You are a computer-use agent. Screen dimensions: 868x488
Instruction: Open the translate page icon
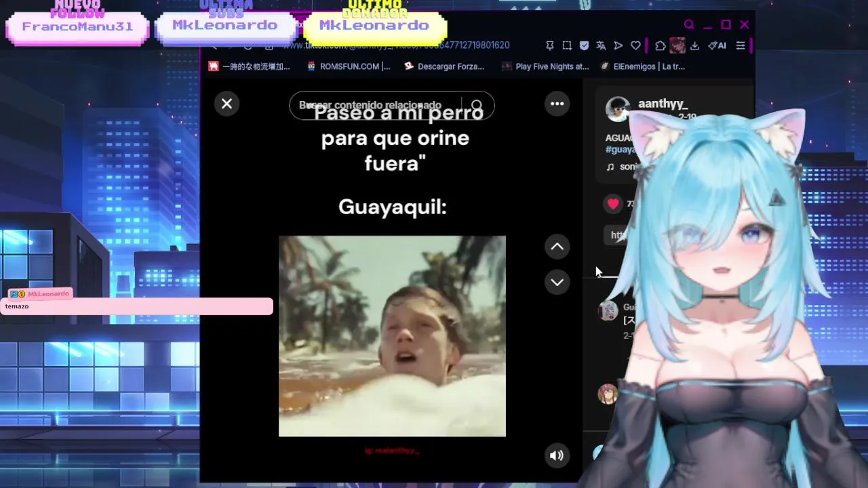tap(601, 45)
